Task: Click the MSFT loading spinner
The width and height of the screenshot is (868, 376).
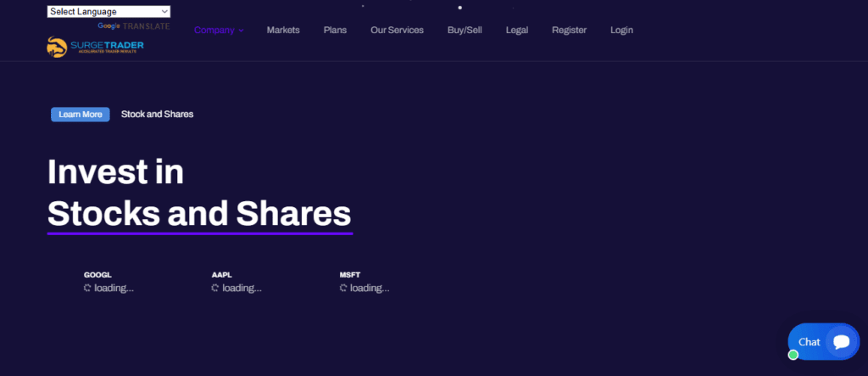Action: point(343,288)
